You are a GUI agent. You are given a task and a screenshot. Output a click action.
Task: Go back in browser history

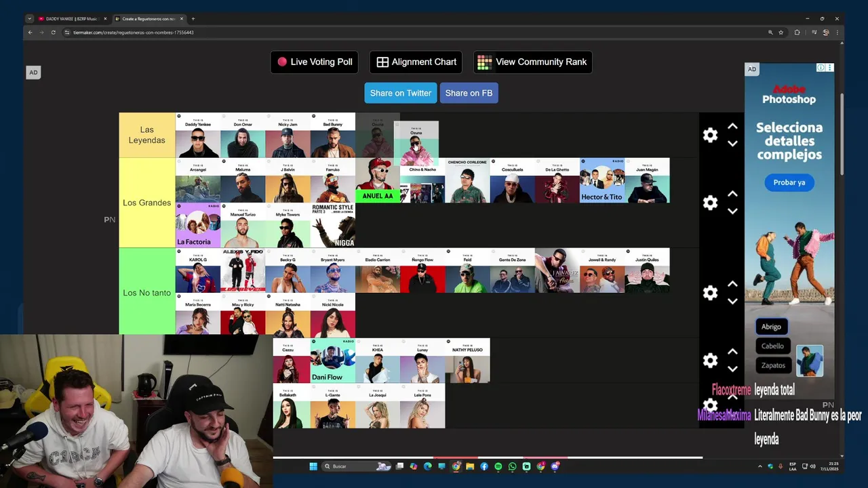point(30,33)
